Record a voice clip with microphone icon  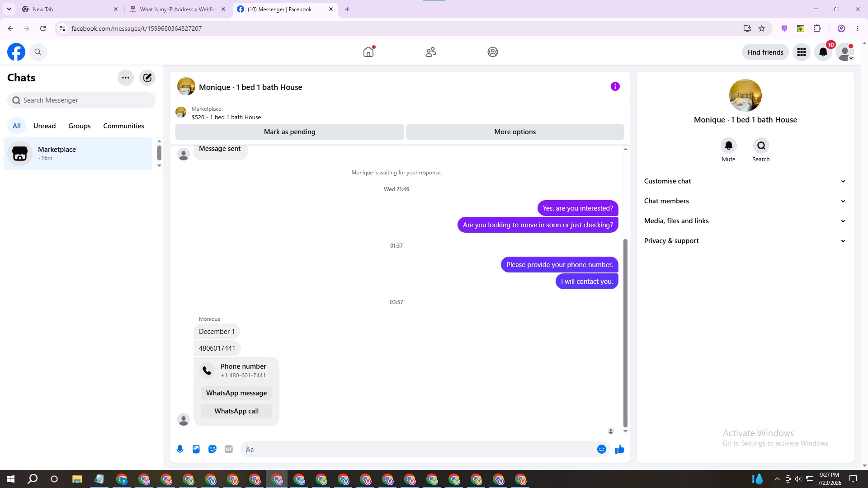click(x=180, y=449)
